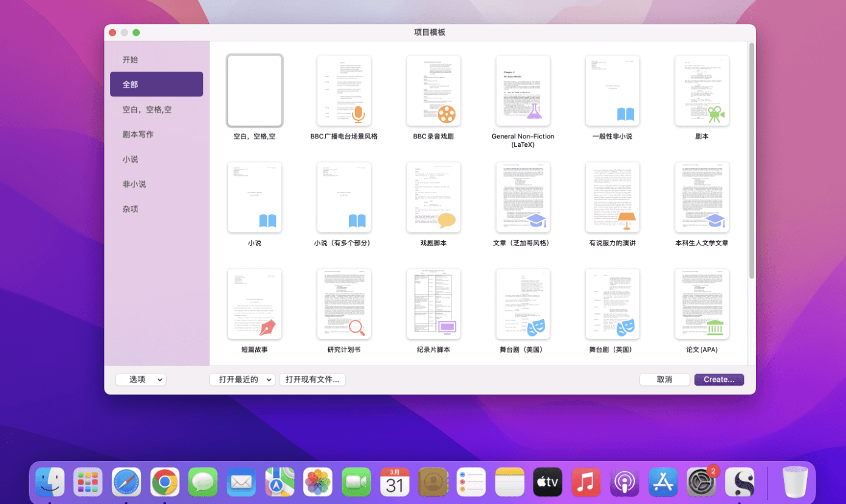This screenshot has height=504, width=846.
Task: Pick the 研究计划书 template
Action: tap(344, 304)
